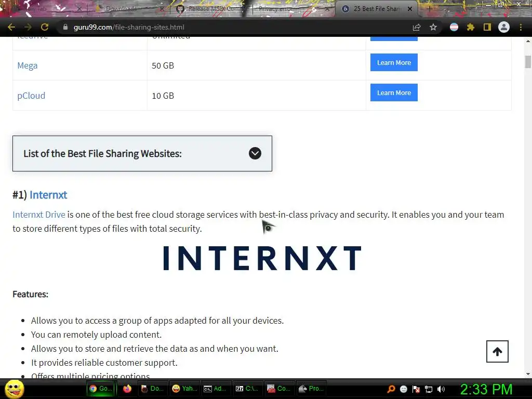Open Chrome three-dot menu
Screen dimensions: 532x399
click(521, 27)
